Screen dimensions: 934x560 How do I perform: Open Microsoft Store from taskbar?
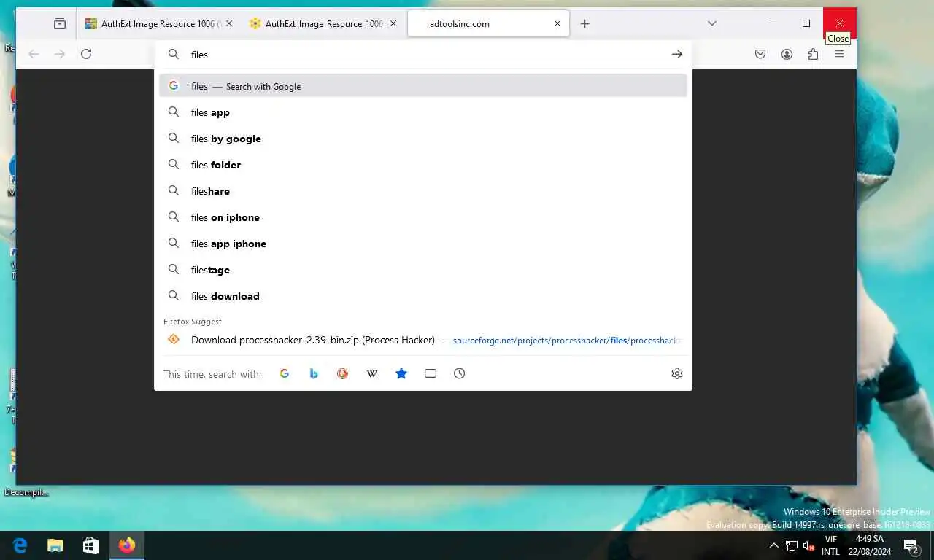pyautogui.click(x=90, y=545)
